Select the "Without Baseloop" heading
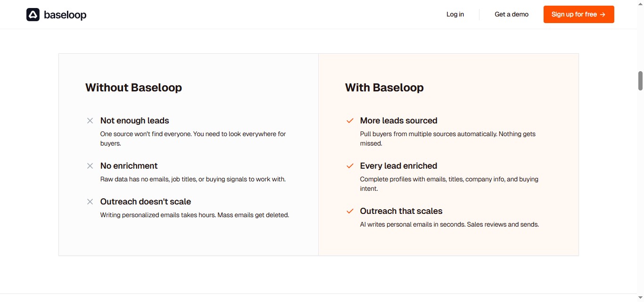 coord(133,88)
